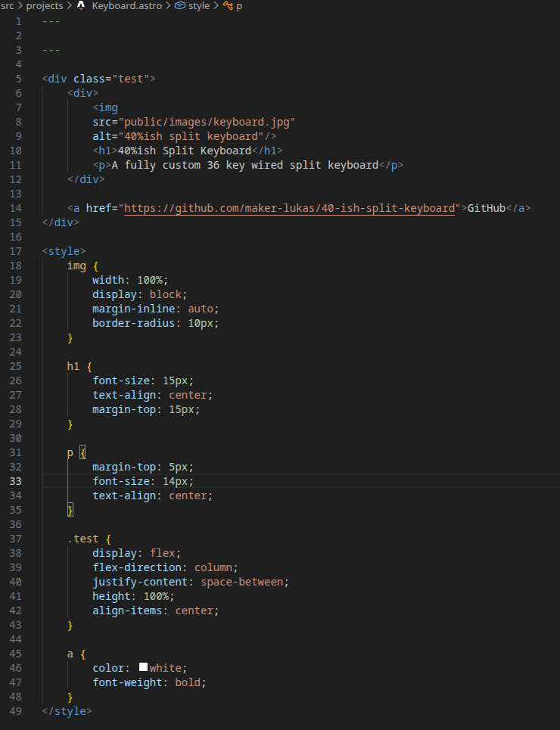This screenshot has width=560, height=730.
Task: Follow the github.com repository URL link
Action: point(291,208)
